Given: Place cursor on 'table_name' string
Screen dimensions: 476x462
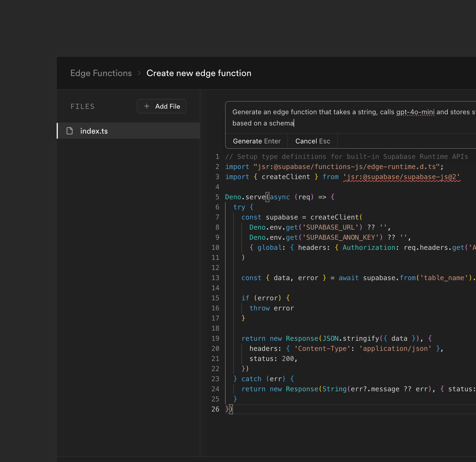Looking at the screenshot, I should [x=444, y=278].
